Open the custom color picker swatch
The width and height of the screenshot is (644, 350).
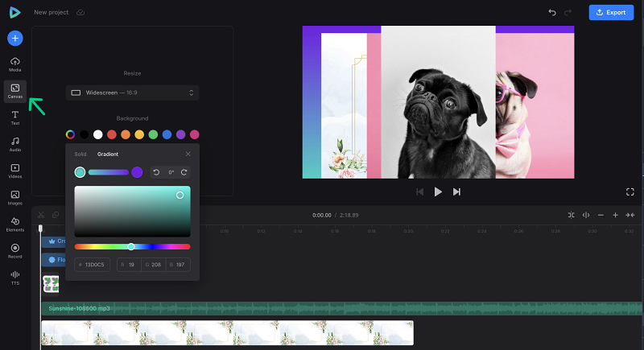(70, 134)
